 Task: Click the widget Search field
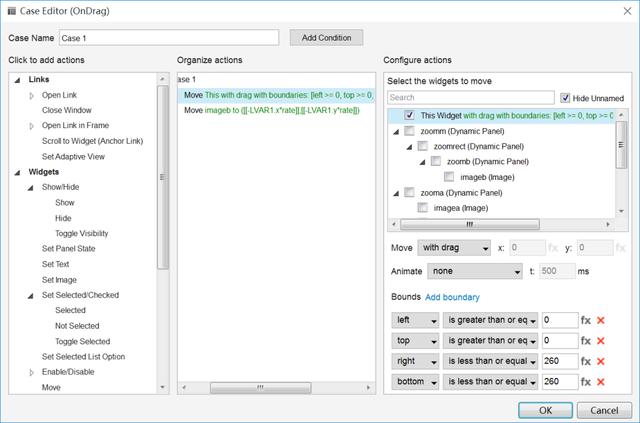[x=471, y=98]
